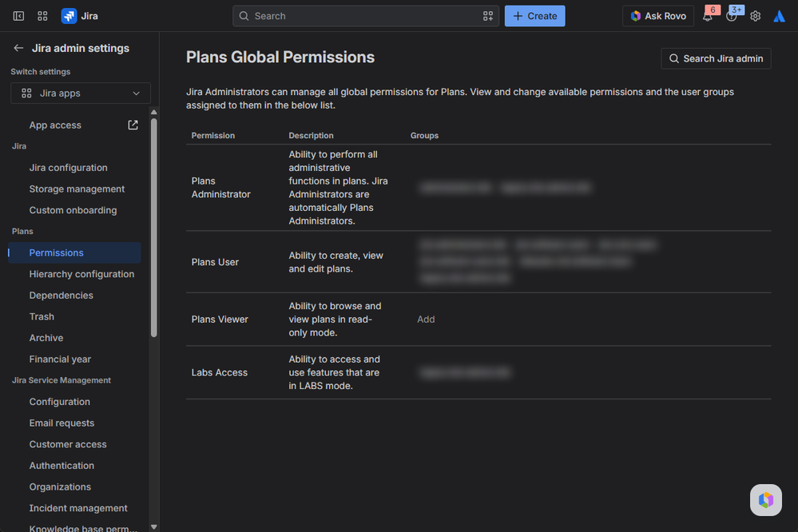Open Trash under Plans
The image size is (798, 532).
click(x=42, y=316)
